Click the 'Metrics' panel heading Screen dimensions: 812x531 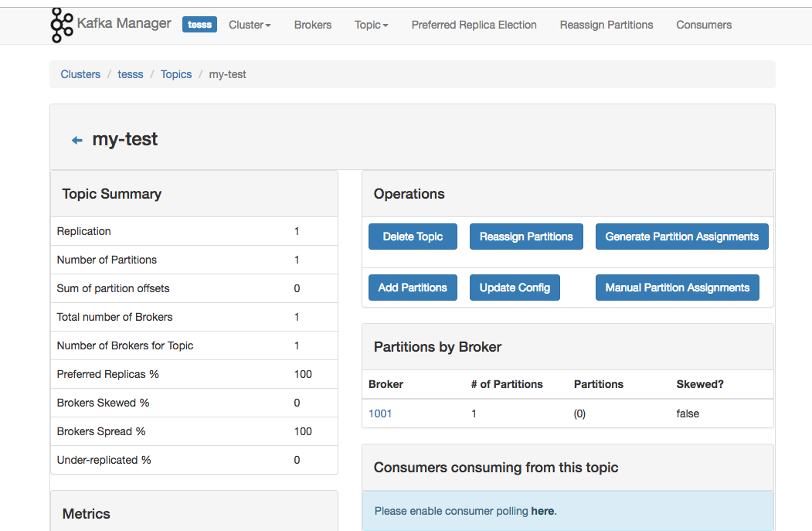[x=86, y=514]
